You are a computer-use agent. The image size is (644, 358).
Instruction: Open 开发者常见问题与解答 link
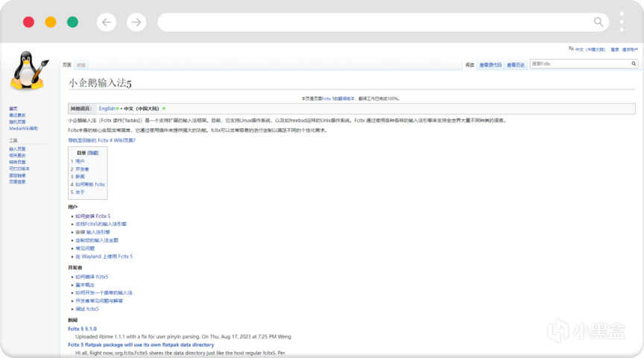coord(99,301)
